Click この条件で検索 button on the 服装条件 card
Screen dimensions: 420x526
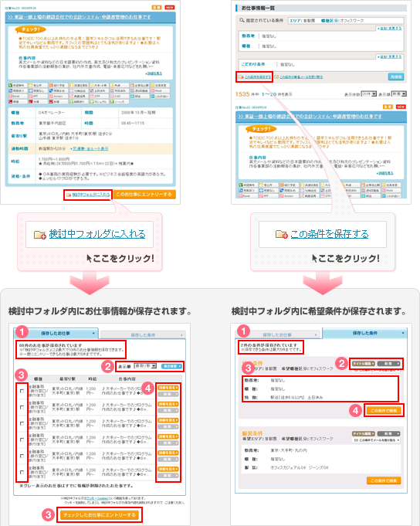click(x=384, y=480)
